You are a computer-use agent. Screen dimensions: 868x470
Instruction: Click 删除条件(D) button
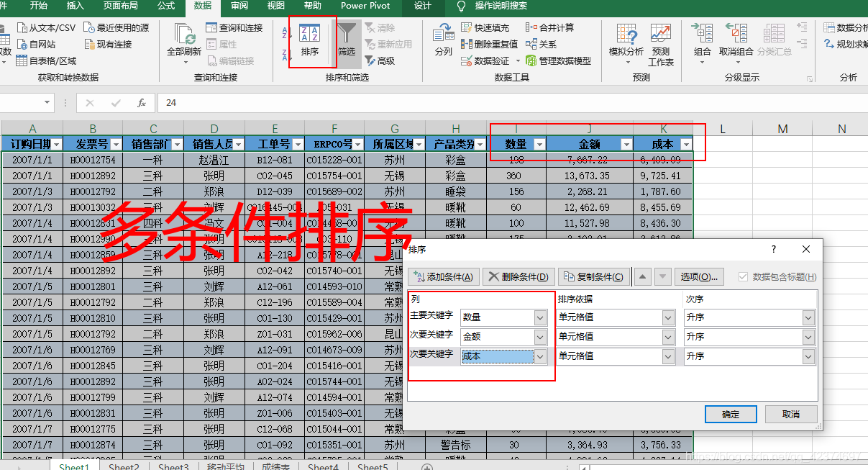(518, 277)
